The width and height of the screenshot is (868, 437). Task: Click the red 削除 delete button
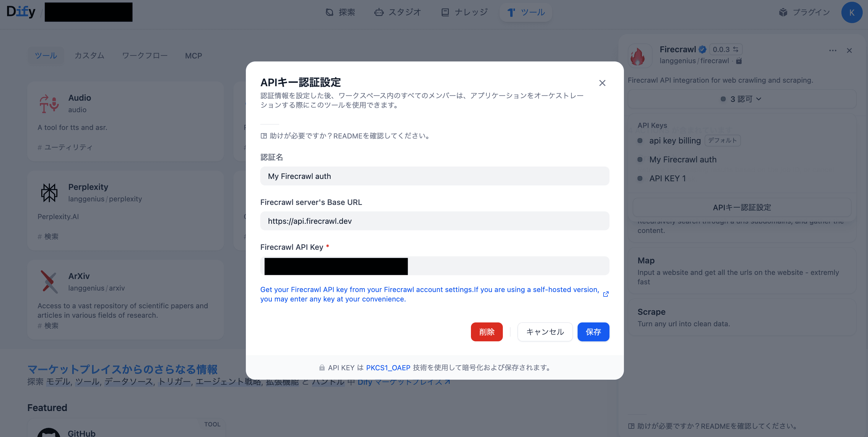pos(487,332)
